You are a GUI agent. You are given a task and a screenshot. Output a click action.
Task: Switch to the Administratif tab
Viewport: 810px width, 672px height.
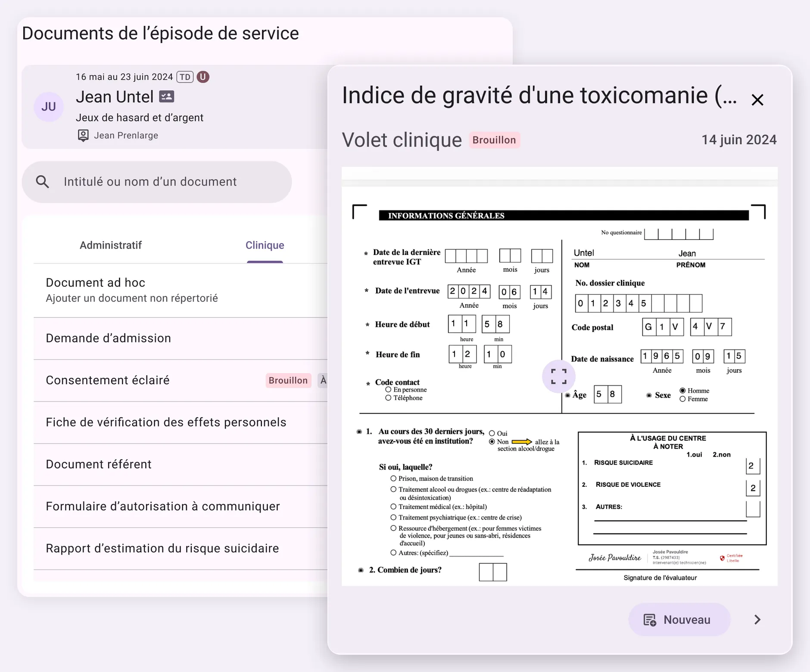[x=111, y=245]
